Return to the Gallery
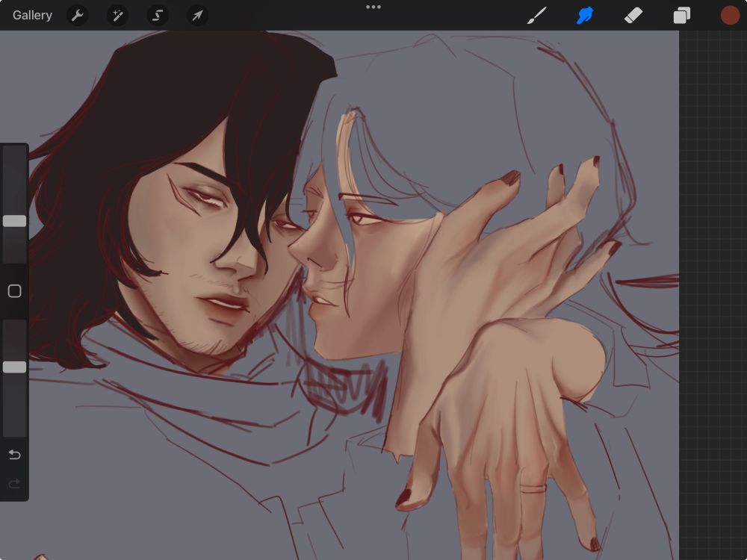This screenshot has height=560, width=747. (32, 15)
